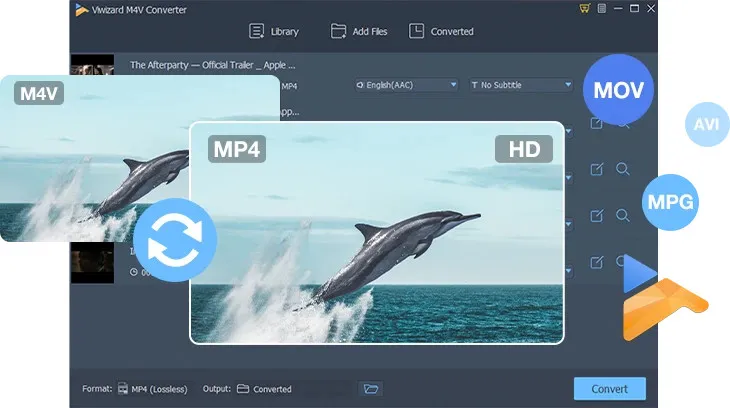
Task: Click the MPG format bubble
Action: 670,202
